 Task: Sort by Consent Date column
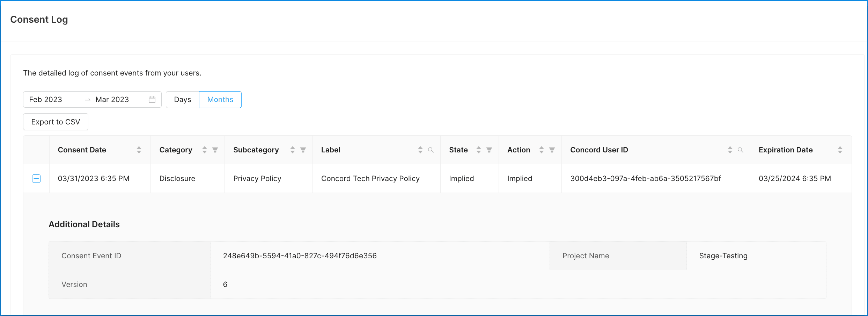coord(139,150)
